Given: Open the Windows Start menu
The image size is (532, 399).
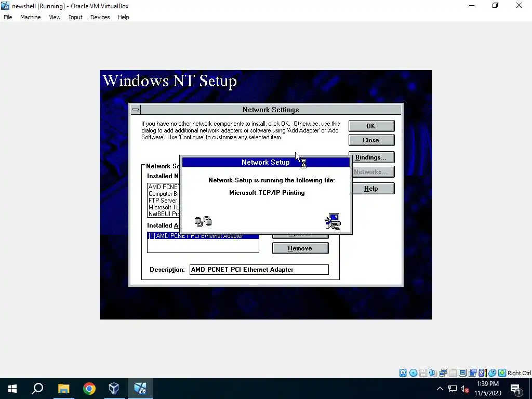Looking at the screenshot, I should coord(12,389).
